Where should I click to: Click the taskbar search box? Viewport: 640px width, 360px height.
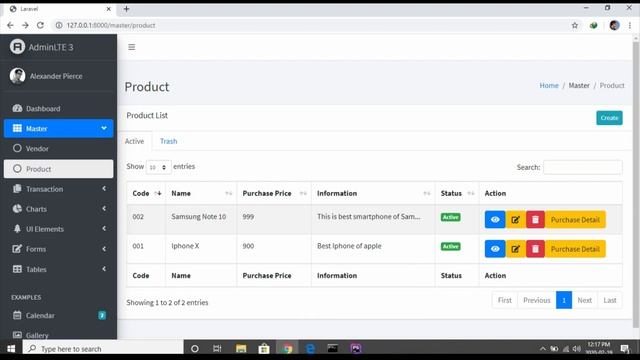(x=103, y=349)
